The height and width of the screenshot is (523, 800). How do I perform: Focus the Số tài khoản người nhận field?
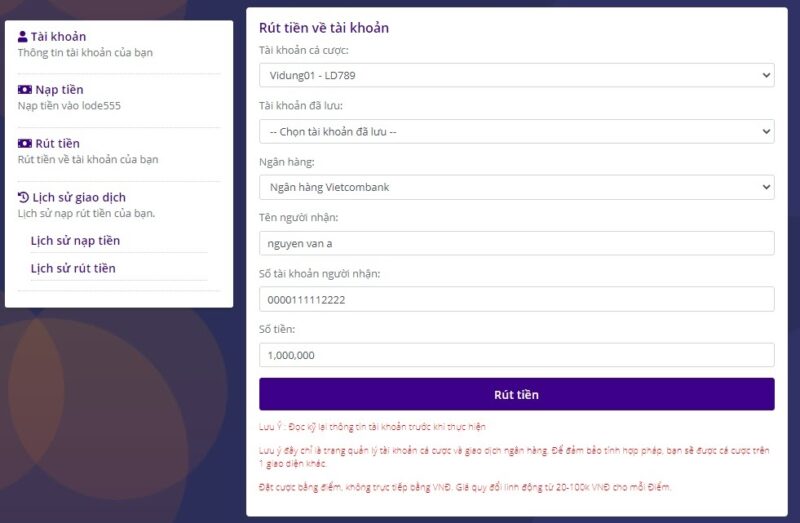pos(515,299)
